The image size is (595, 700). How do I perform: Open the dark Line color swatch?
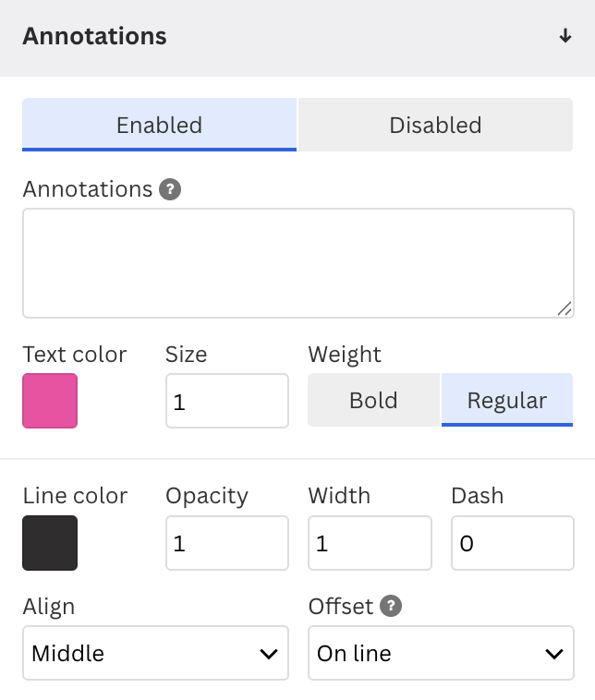coord(50,543)
